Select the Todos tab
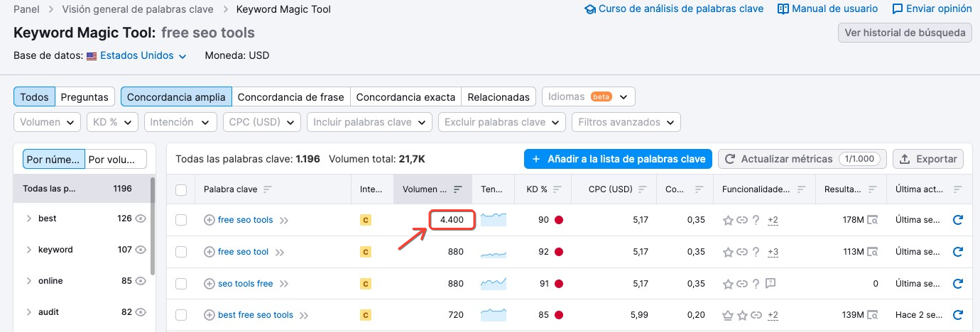The width and height of the screenshot is (980, 332). pyautogui.click(x=34, y=96)
